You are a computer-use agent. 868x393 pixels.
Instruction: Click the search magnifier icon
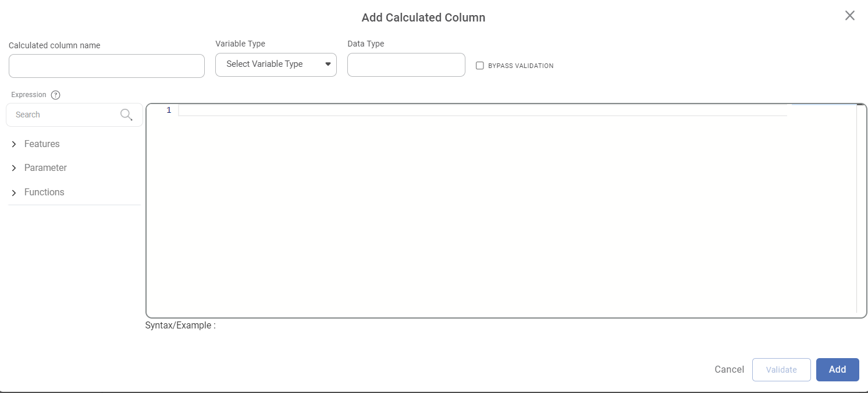[126, 115]
